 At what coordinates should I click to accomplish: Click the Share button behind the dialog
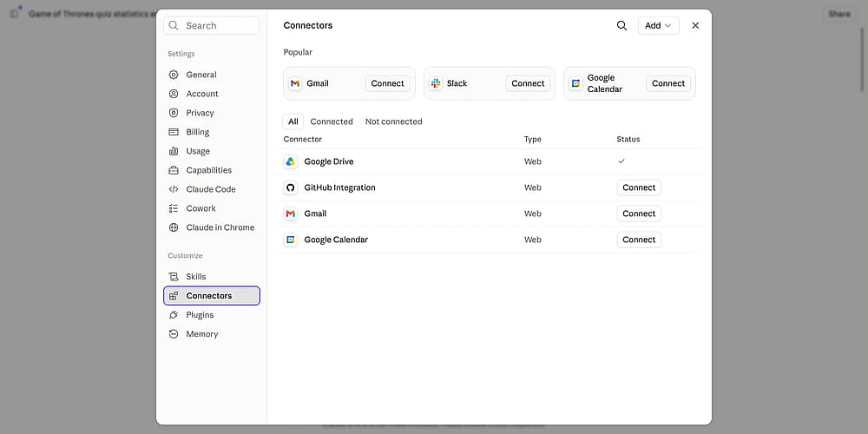click(839, 14)
